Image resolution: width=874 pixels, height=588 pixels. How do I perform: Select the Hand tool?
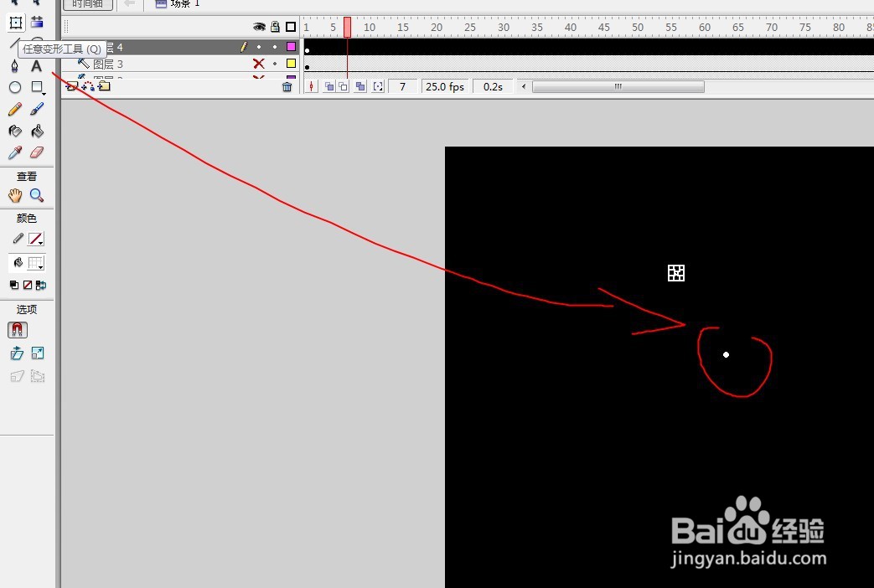[x=15, y=196]
